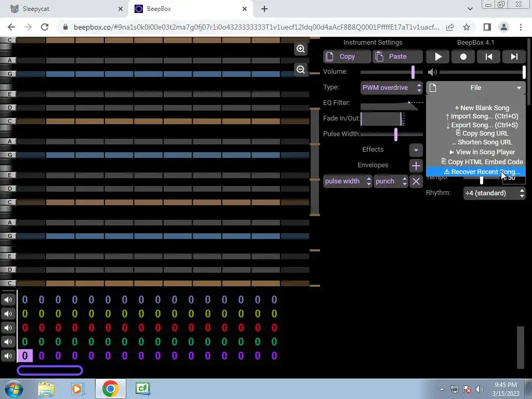This screenshot has height=399, width=532.
Task: Reload the BeepBox page
Action: coord(45,27)
